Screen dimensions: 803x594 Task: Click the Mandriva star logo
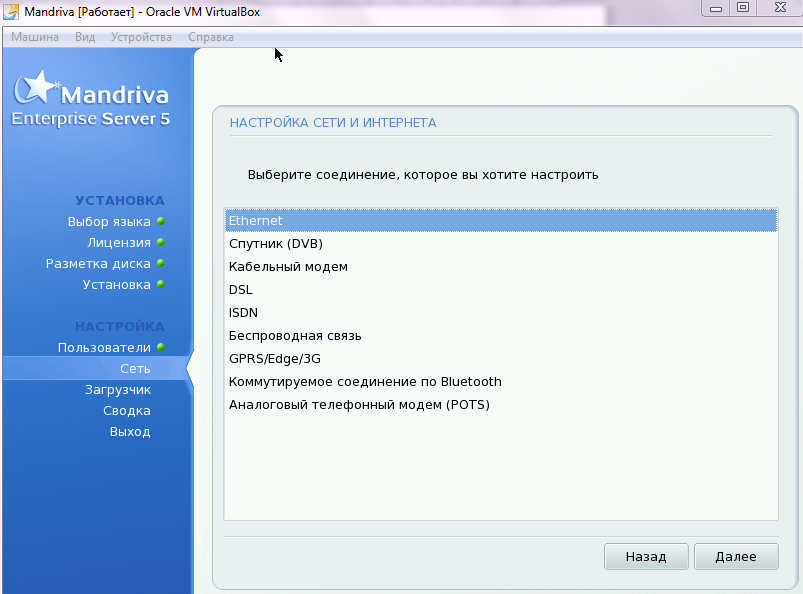(x=35, y=87)
